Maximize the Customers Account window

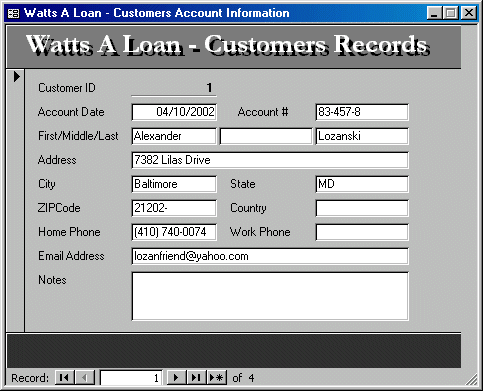coord(451,13)
